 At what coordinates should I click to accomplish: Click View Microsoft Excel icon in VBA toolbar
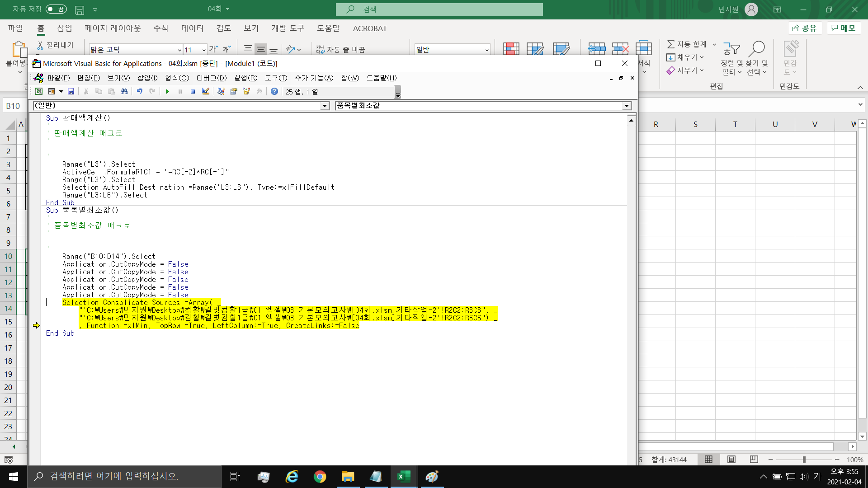39,91
